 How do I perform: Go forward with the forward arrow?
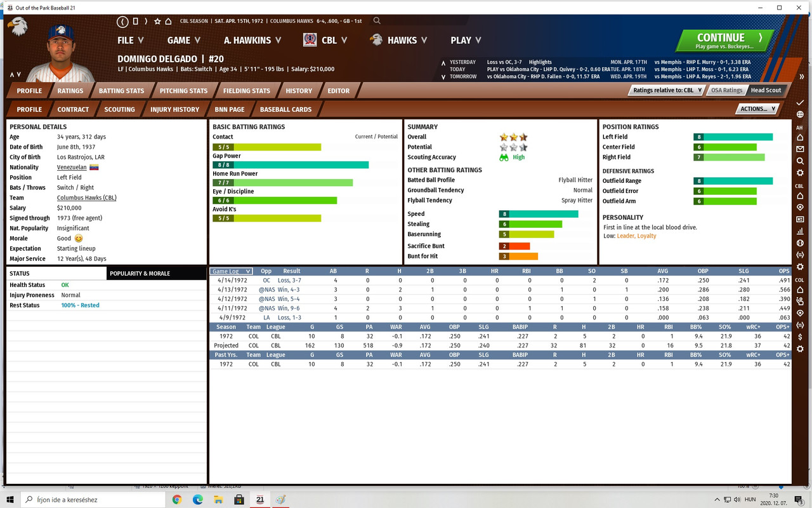146,22
